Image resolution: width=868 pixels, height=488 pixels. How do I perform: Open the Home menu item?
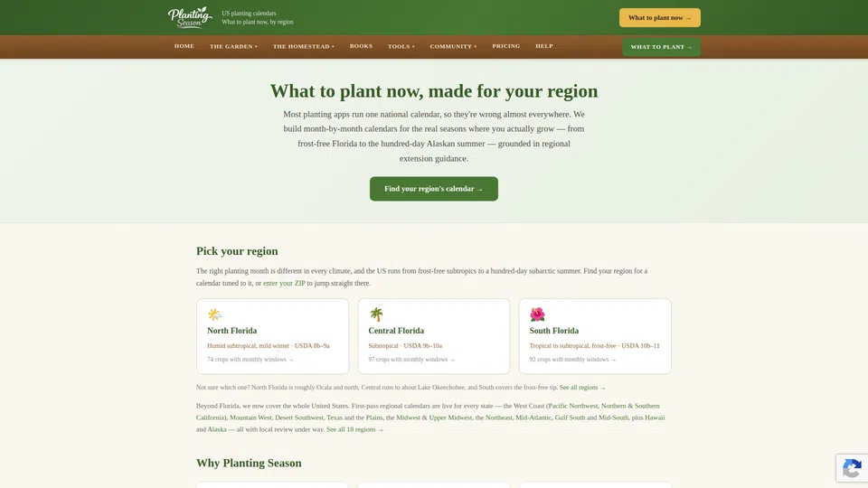tap(184, 46)
